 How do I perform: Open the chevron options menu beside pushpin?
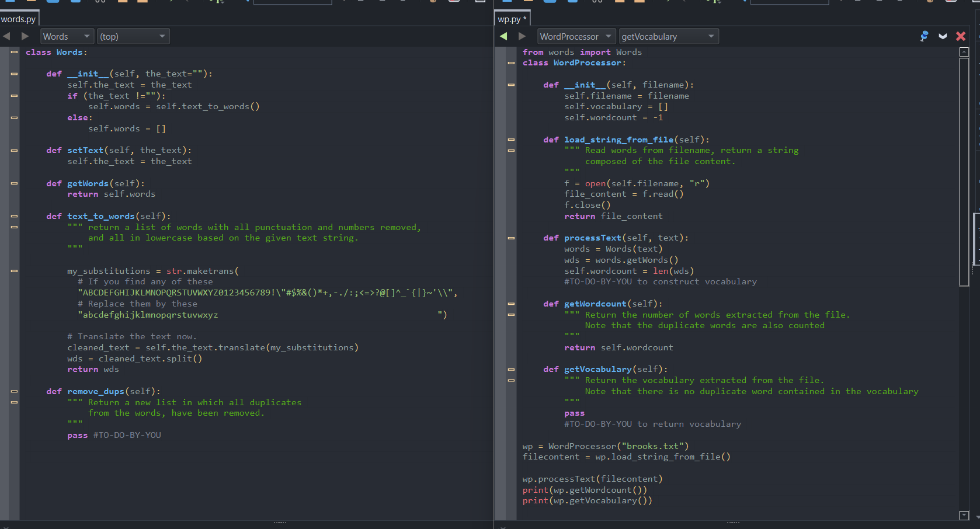[943, 36]
